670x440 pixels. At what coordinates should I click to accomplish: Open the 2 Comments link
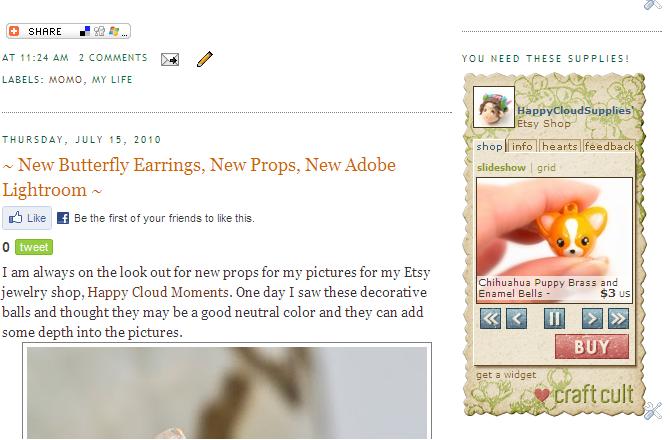(x=113, y=58)
